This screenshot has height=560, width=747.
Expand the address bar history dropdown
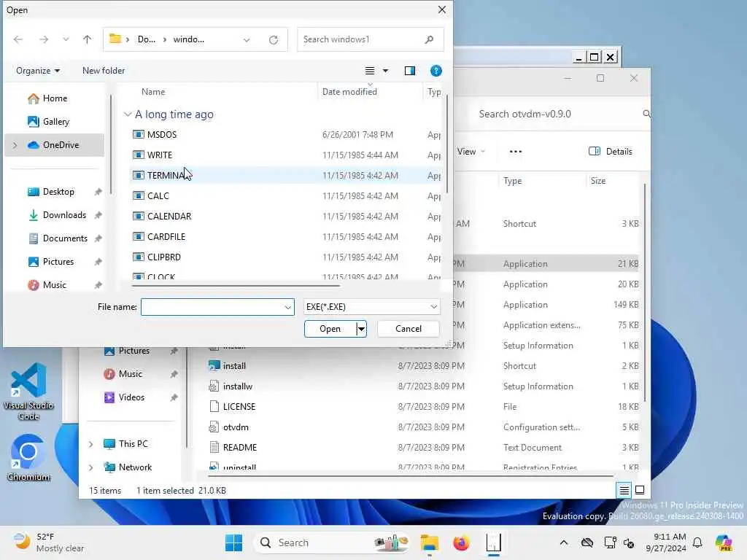point(247,40)
